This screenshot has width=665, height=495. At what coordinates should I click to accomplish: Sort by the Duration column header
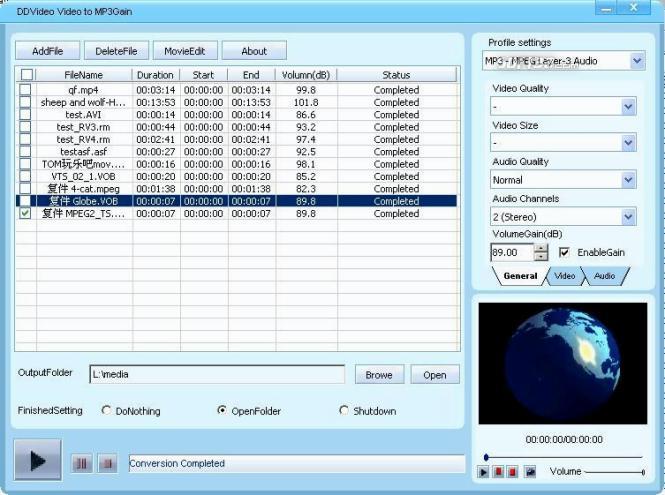click(x=155, y=75)
